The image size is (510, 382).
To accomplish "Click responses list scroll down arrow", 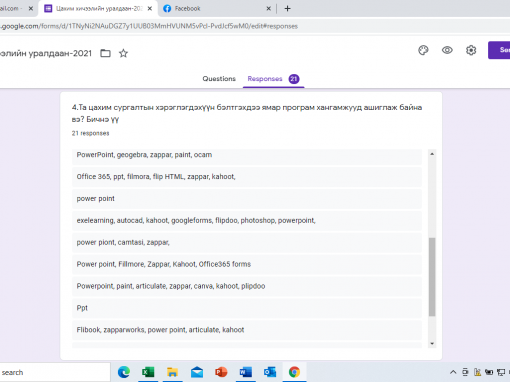I will [432, 344].
